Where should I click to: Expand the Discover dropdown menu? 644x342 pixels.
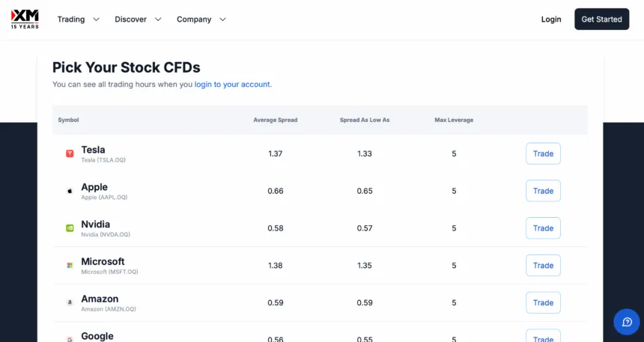138,19
